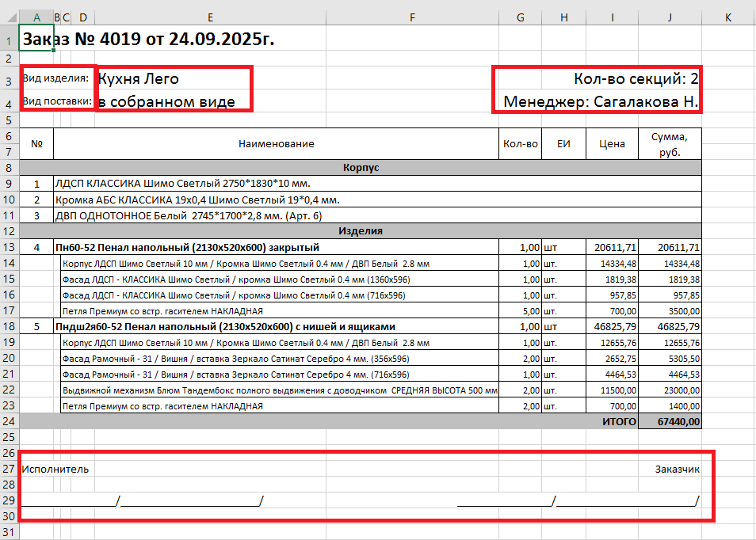
Task: Click the grey 'Корпус' section row
Action: [361, 168]
